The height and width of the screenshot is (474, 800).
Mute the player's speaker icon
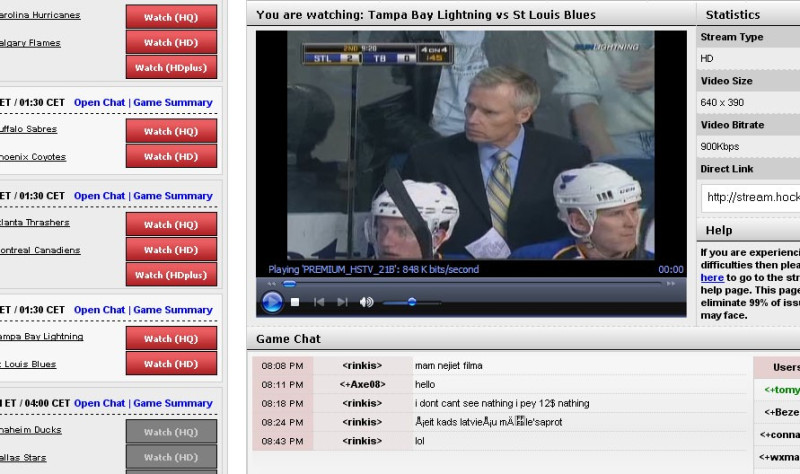[x=366, y=302]
